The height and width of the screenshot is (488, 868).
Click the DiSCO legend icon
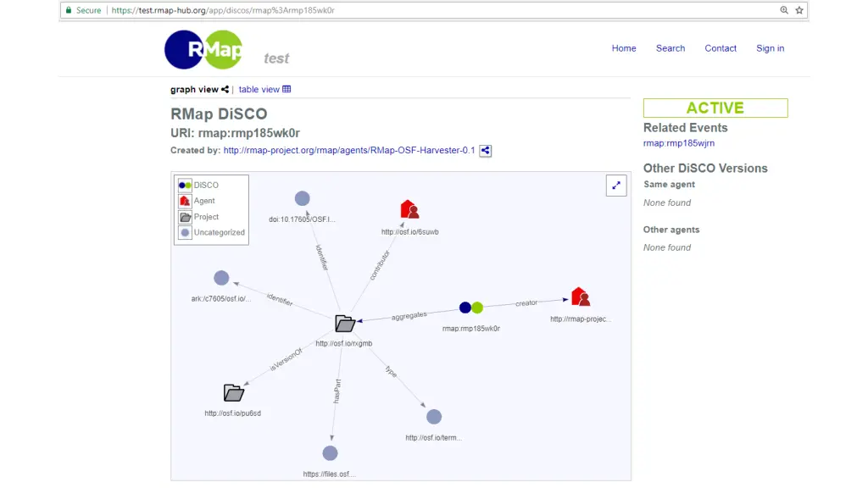click(x=185, y=186)
